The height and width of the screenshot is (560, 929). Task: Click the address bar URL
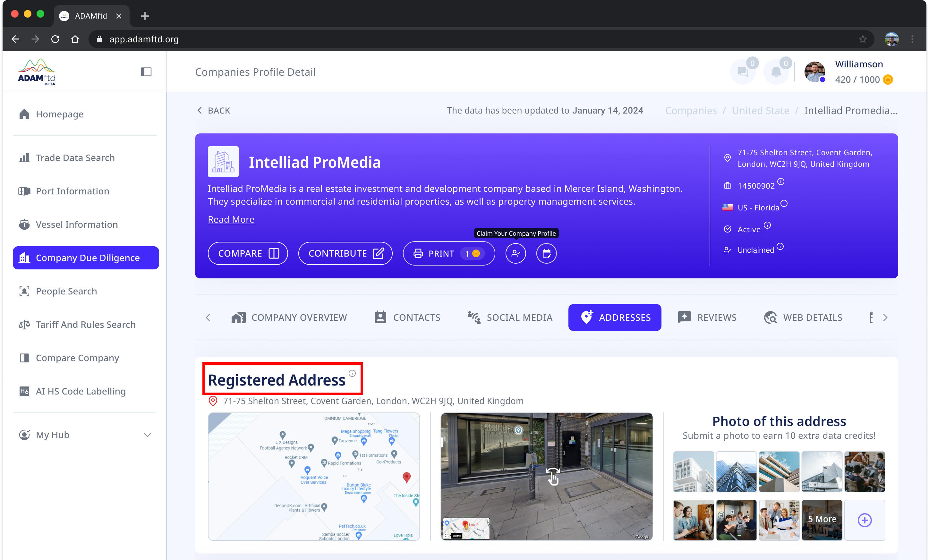[x=144, y=39]
